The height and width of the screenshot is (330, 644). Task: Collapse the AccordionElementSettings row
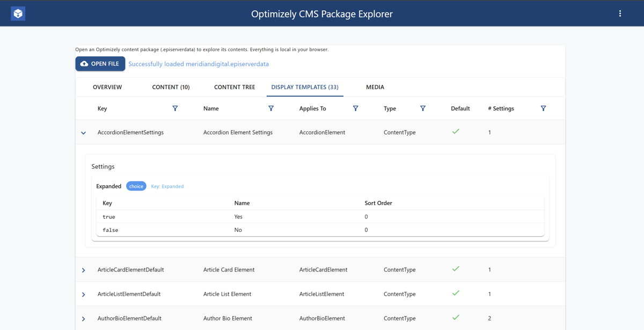[83, 133]
